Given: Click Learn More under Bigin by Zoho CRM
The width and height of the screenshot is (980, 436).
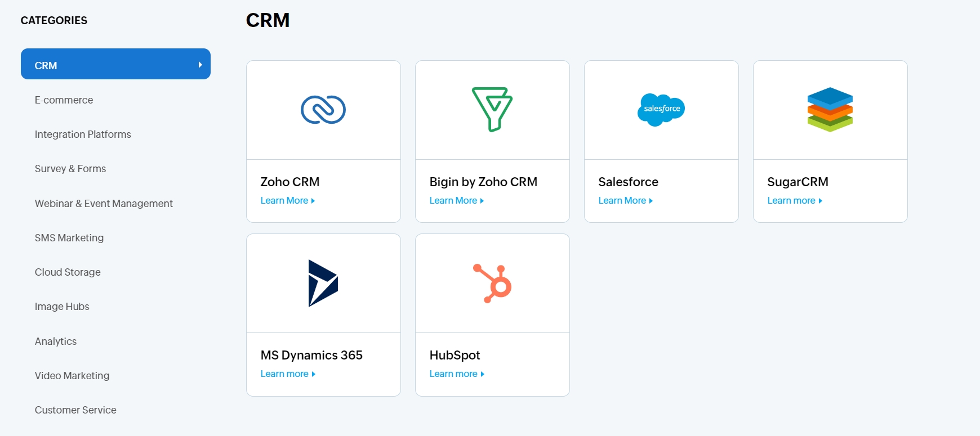Looking at the screenshot, I should [x=457, y=201].
